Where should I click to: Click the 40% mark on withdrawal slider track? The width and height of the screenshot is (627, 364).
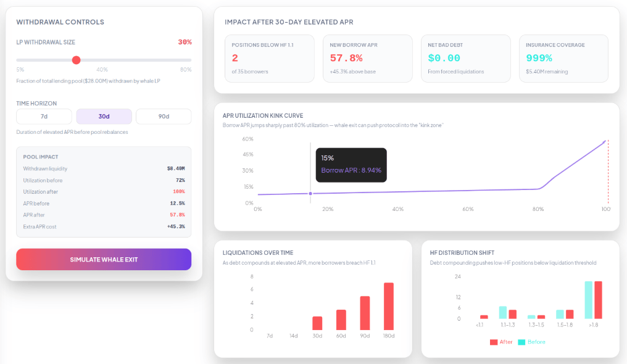(102, 70)
